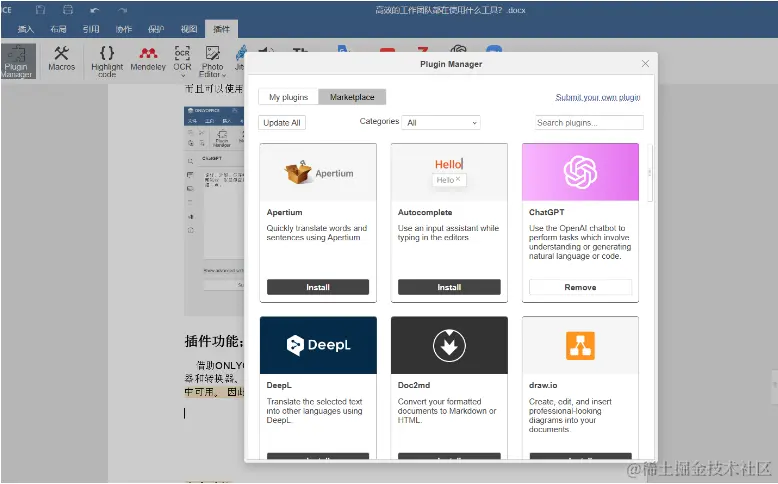The image size is (778, 484).
Task: Switch to My plugins tab
Action: pos(288,97)
